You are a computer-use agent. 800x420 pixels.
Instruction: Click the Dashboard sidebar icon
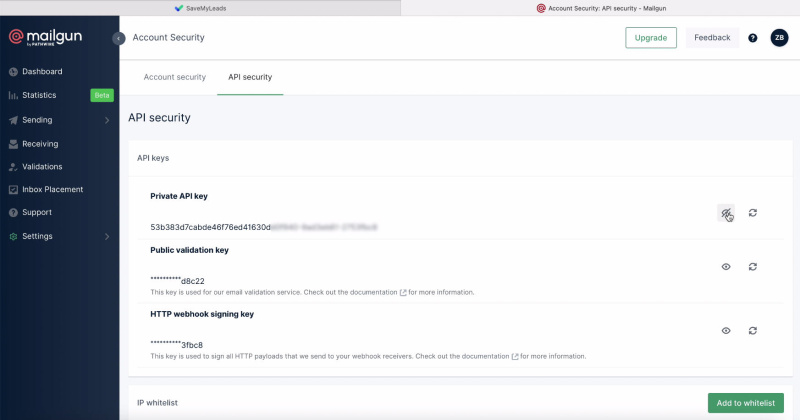click(x=13, y=72)
